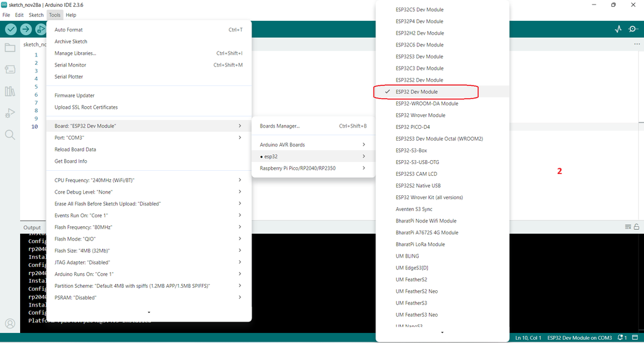Click the output lock scroll icon
The width and height of the screenshot is (644, 343).
636,227
